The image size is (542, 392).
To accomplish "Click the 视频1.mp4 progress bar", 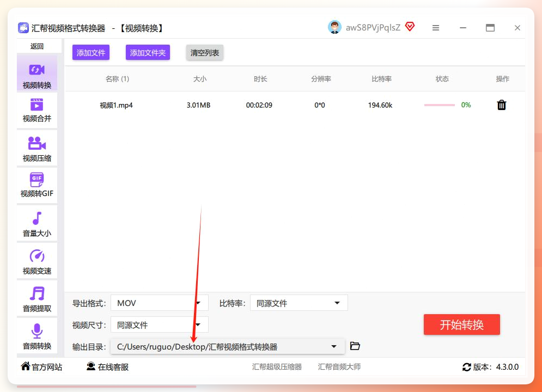I will pos(440,105).
